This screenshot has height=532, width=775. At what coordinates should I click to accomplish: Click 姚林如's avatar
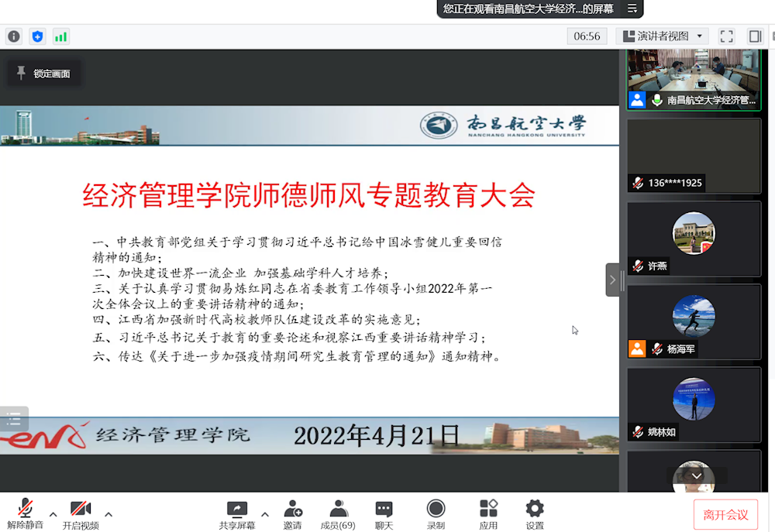coord(694,399)
